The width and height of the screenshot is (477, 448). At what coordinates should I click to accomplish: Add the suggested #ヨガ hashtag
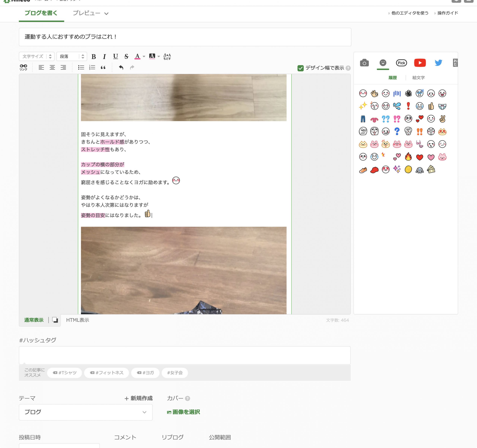click(145, 373)
